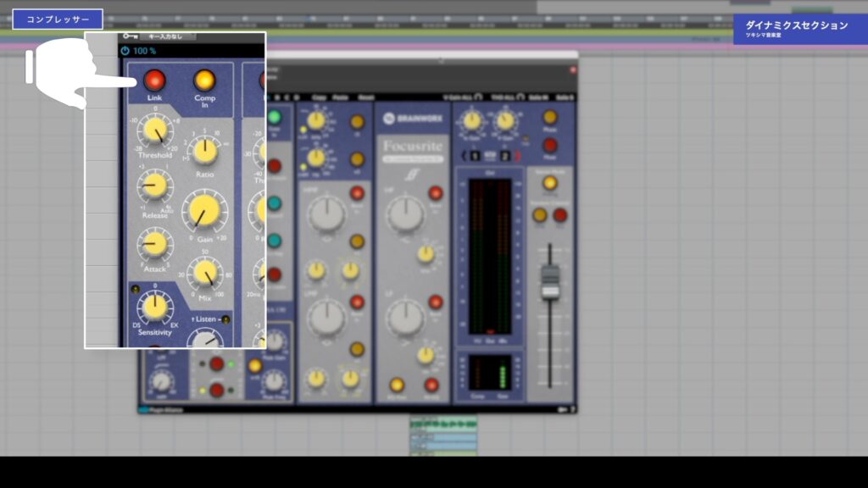Click the Reset button in the plugin toolbar

366,97
